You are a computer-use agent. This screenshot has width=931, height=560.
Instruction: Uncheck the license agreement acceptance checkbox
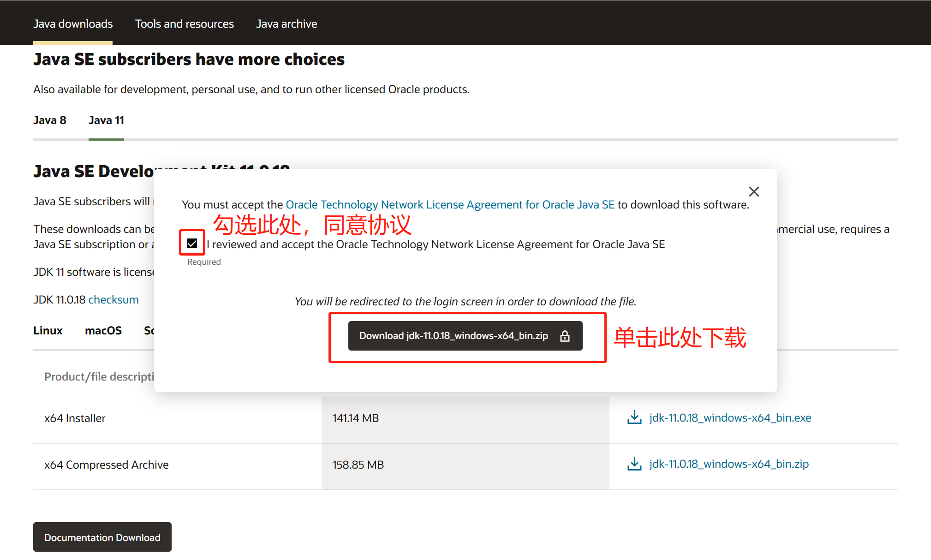(x=192, y=243)
